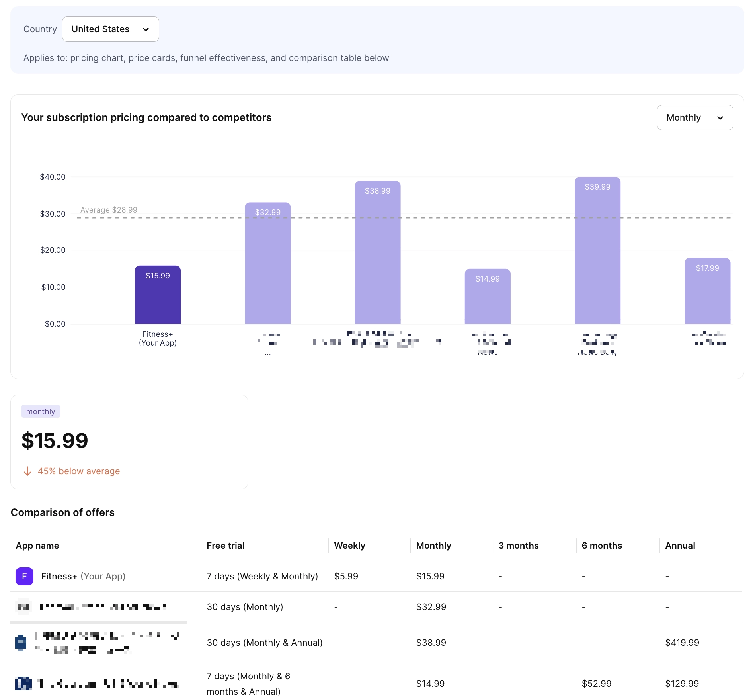Click the app icon in the last table row
This screenshot has width=753, height=700.
pos(24,683)
